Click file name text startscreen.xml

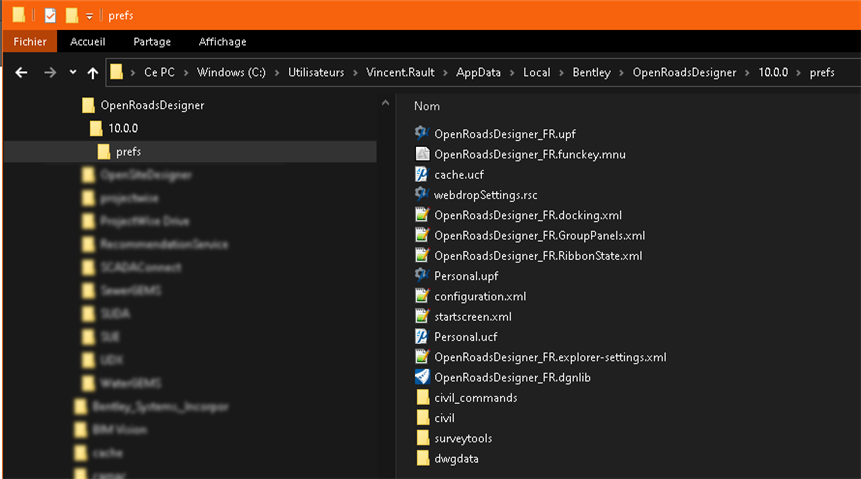[x=473, y=317]
